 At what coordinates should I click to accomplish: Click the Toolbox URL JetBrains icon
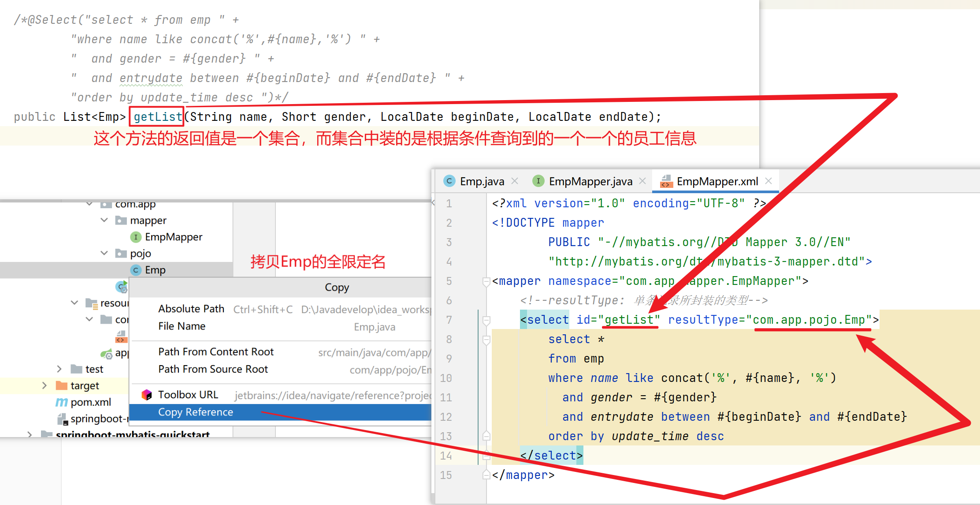point(146,395)
